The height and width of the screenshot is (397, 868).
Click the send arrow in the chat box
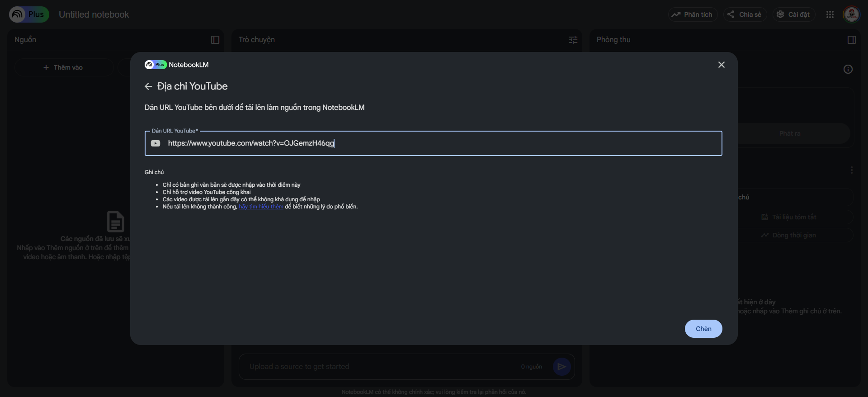[562, 367]
